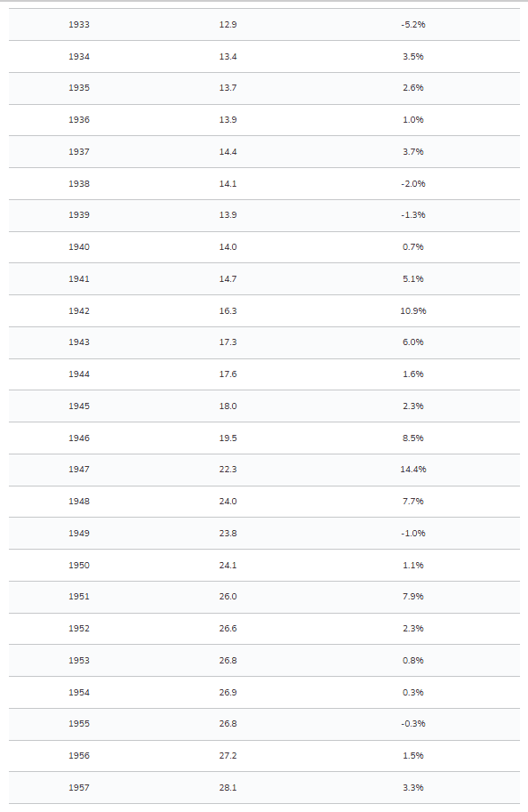Select the 1933 year cell
Image resolution: width=528 pixels, height=812 pixels.
point(79,24)
